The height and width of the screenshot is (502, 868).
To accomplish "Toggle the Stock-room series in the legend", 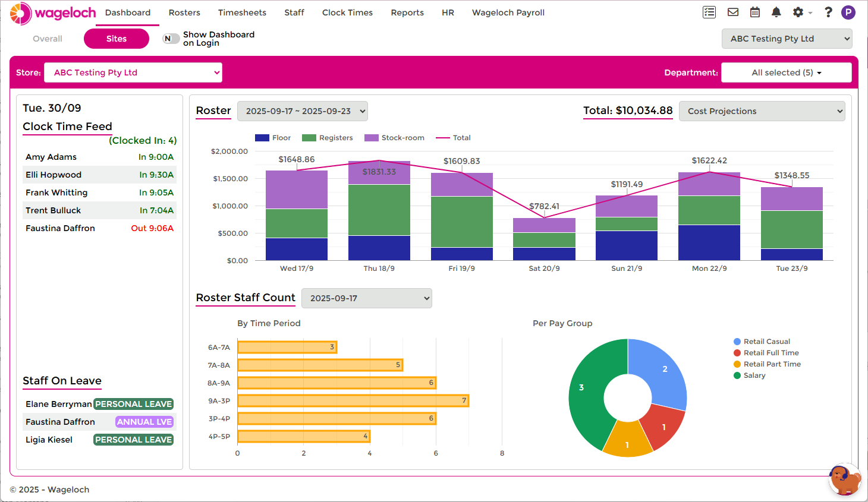I will [x=395, y=137].
